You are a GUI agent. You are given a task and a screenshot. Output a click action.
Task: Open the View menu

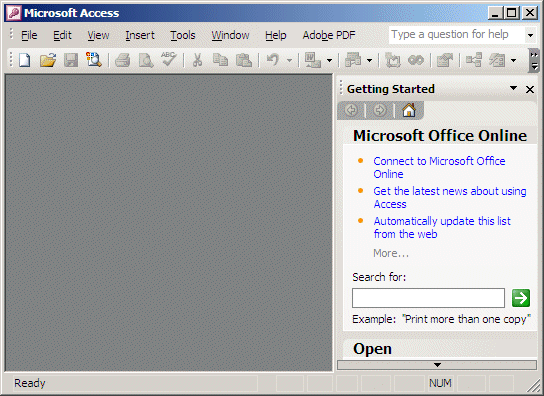(x=98, y=35)
